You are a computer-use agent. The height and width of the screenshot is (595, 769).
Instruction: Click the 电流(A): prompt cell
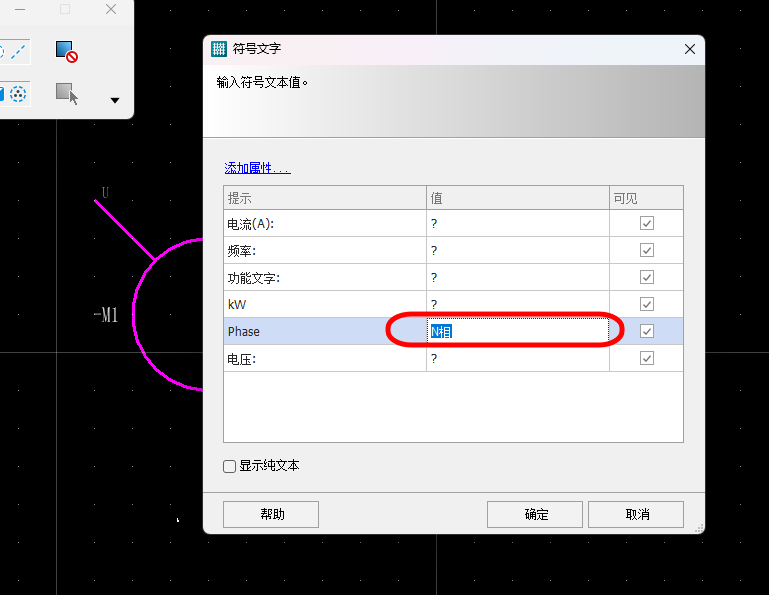(325, 223)
